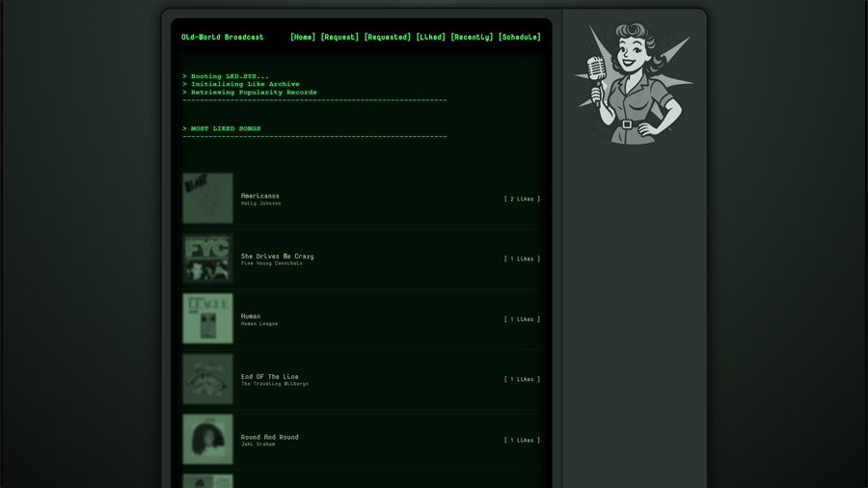Click the She Drives Me Crazy title
This screenshot has width=868, height=488.
pyautogui.click(x=278, y=257)
